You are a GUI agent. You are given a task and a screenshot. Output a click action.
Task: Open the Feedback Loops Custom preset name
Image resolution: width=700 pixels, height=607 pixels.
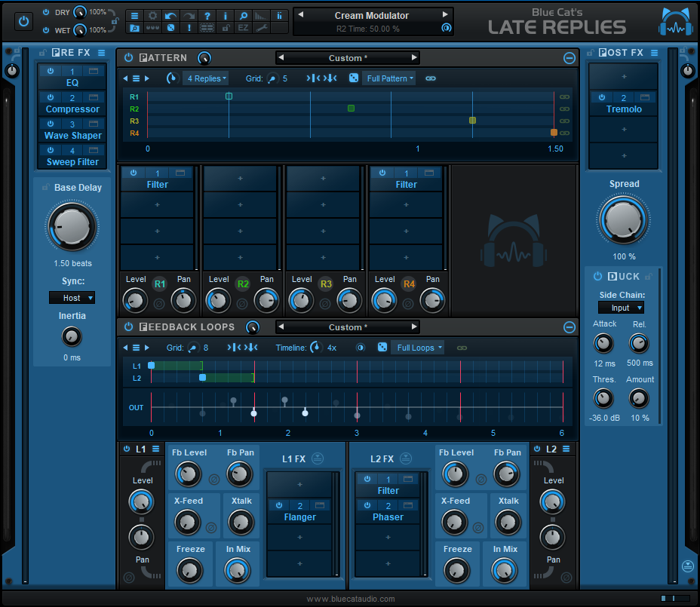pos(348,327)
